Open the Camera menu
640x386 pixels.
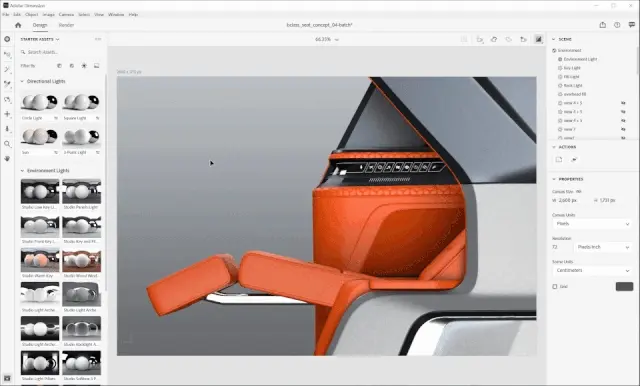coord(66,14)
